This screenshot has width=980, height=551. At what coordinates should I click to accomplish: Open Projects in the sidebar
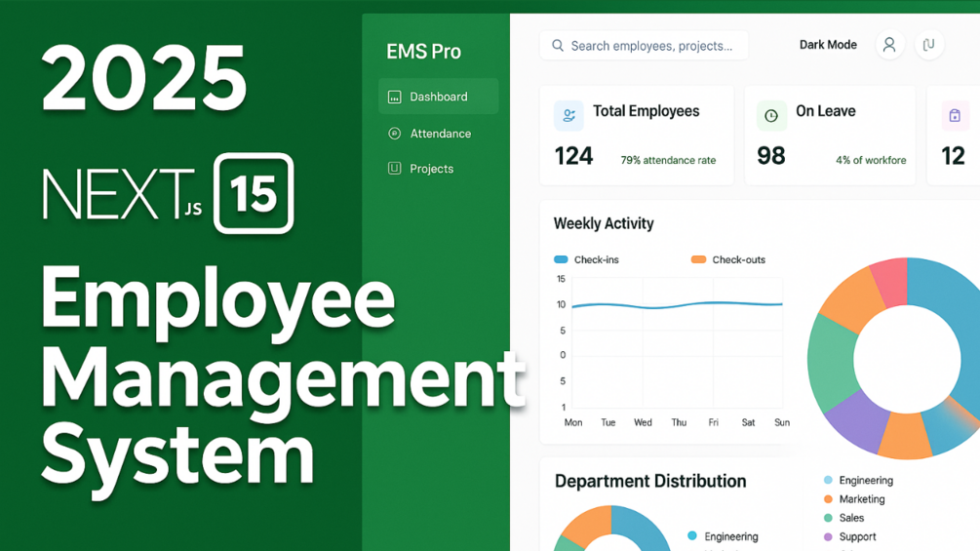(431, 169)
